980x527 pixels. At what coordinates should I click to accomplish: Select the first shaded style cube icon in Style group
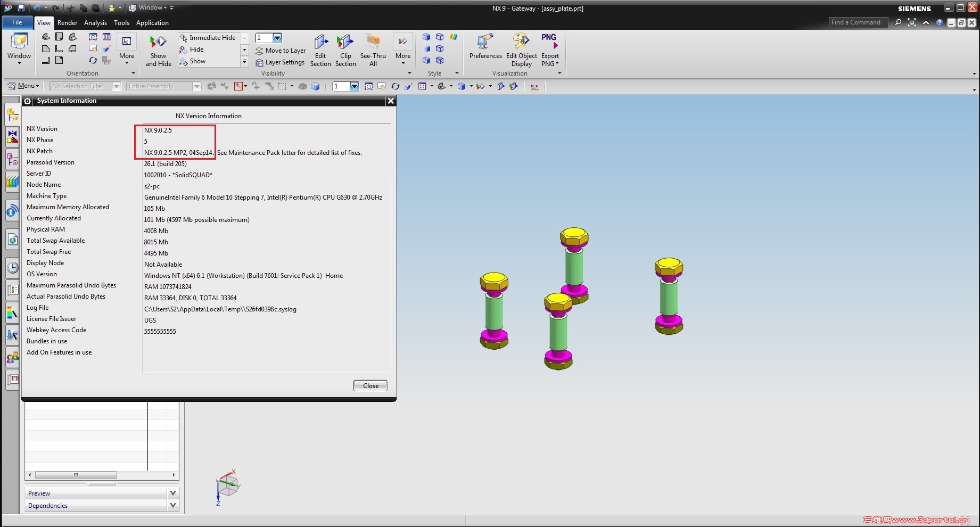coord(426,37)
